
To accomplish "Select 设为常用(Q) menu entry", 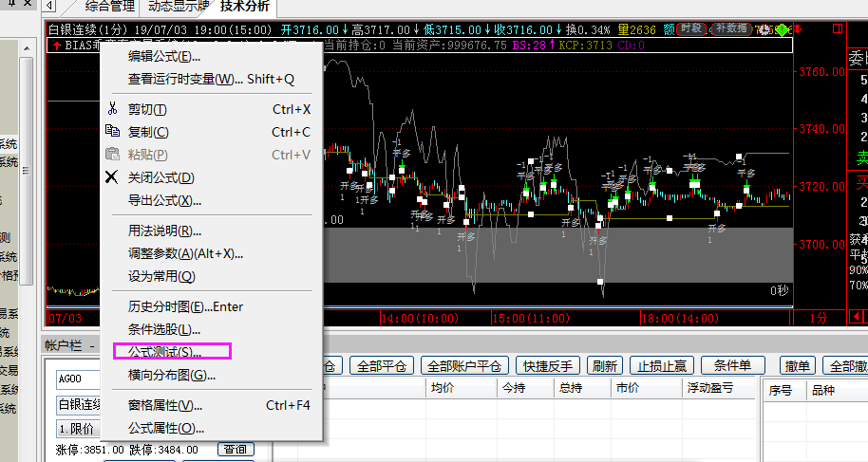I will [x=212, y=276].
